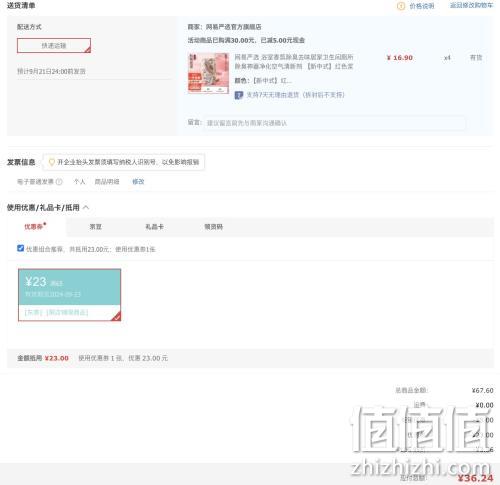
Task: Open the 领货码 tab
Action: click(213, 227)
